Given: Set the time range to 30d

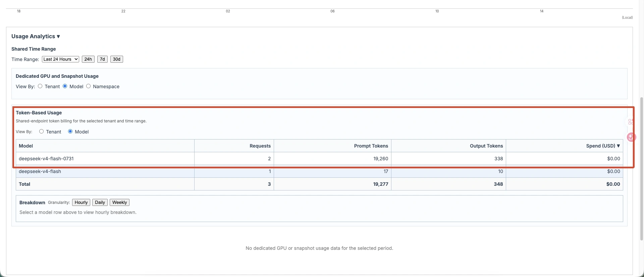Looking at the screenshot, I should point(116,59).
